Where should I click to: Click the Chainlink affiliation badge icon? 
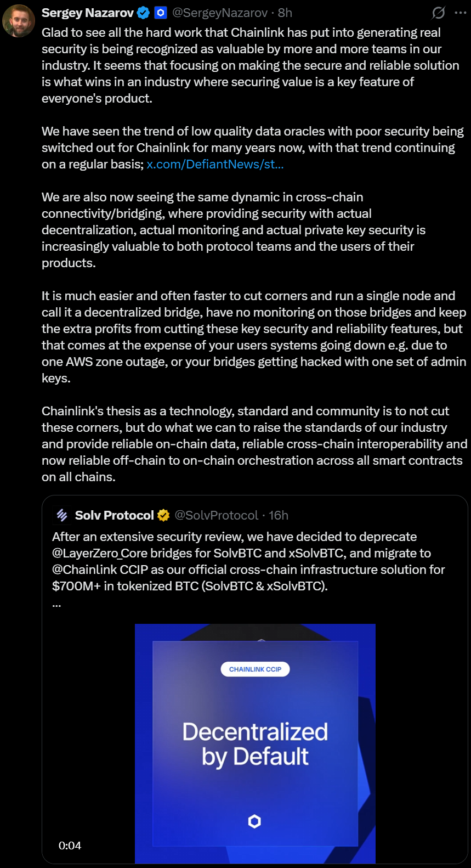tap(160, 13)
